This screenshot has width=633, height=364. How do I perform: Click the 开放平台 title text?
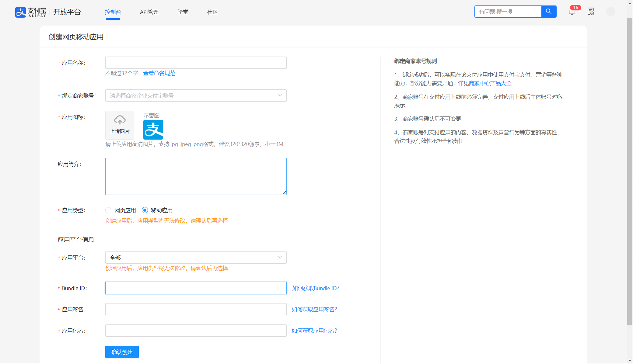point(67,12)
